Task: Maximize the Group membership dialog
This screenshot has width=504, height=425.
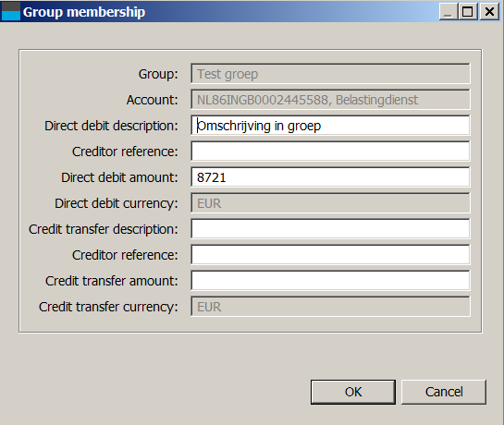Action: (468, 12)
